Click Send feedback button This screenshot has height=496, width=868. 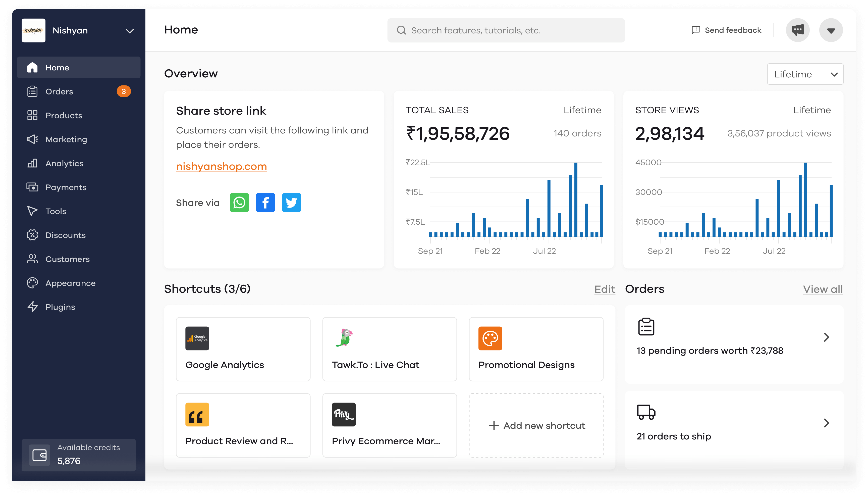pos(726,30)
